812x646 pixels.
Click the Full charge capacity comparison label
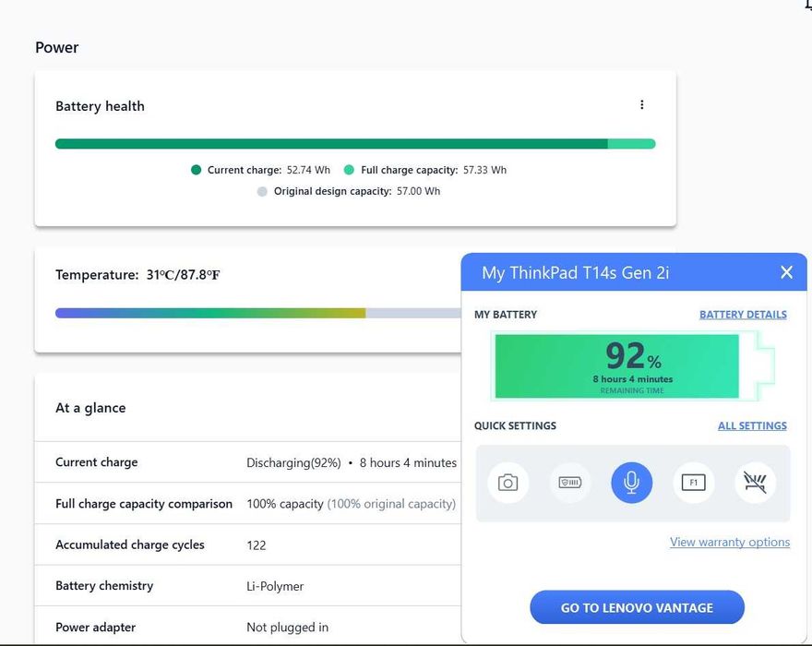[144, 504]
